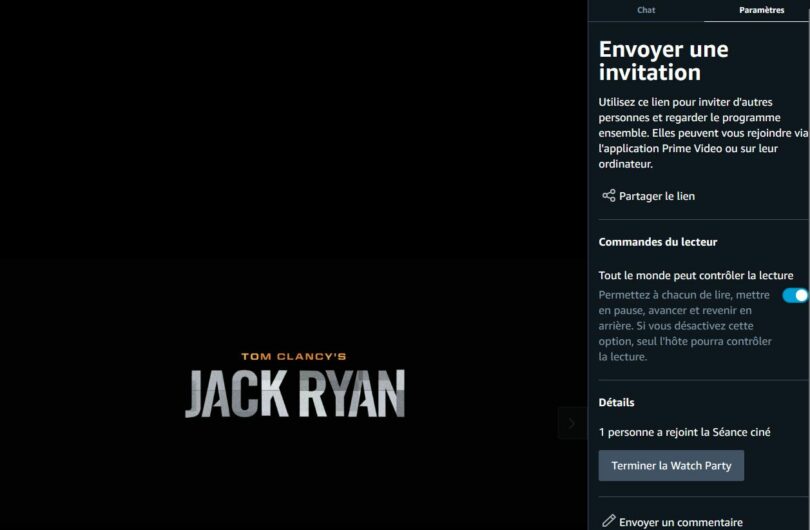
Task: Switch to the Chat tab
Action: tap(646, 10)
